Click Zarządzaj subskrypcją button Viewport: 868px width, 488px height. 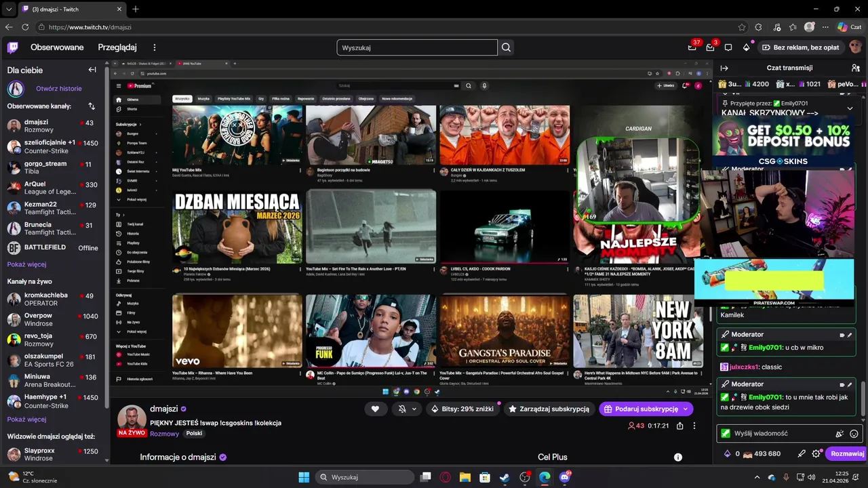coord(549,409)
